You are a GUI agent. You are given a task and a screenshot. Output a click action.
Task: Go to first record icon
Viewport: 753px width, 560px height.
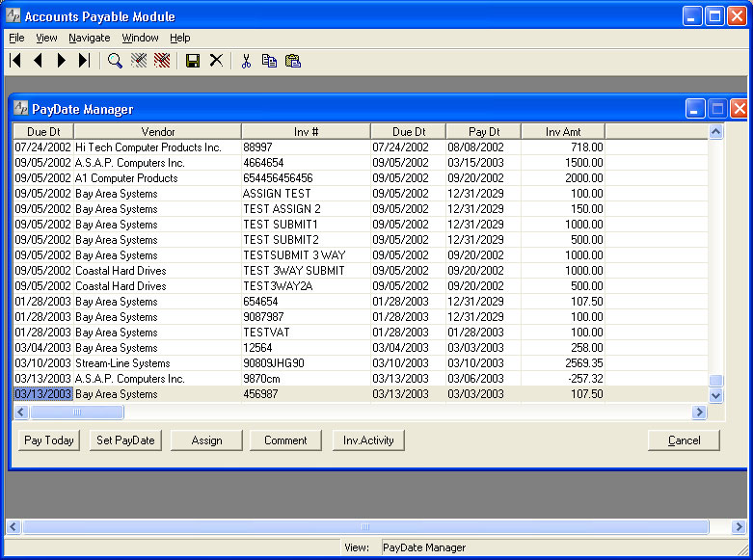(x=15, y=61)
